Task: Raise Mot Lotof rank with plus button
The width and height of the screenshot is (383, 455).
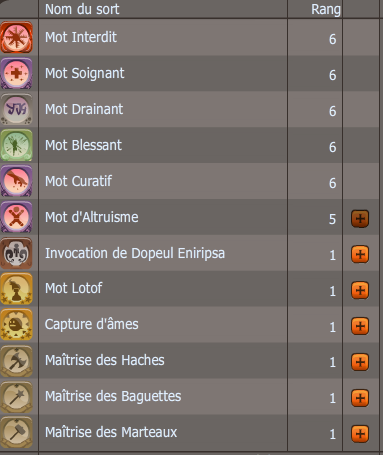Action: (x=360, y=290)
